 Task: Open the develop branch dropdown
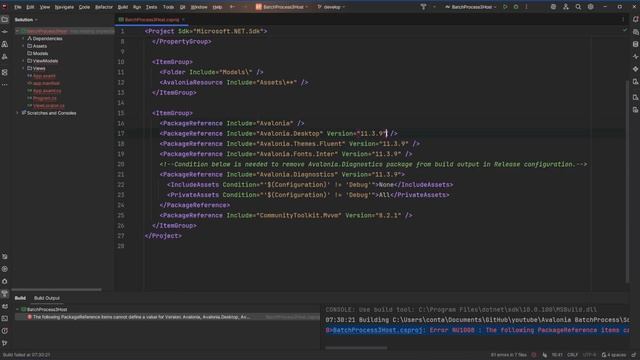[x=331, y=7]
